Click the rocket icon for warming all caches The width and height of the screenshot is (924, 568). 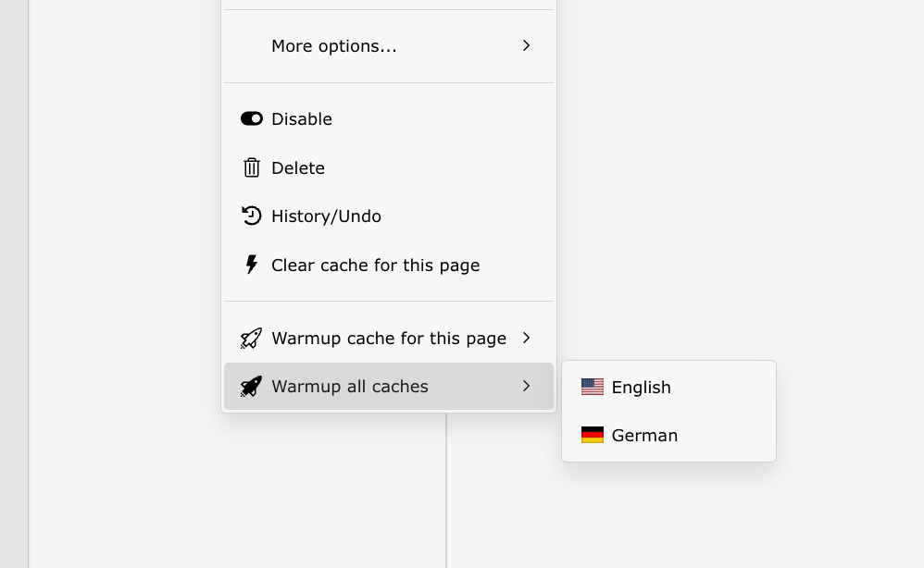click(251, 386)
